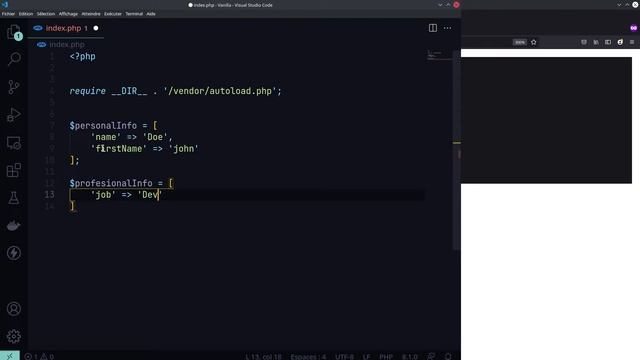The height and width of the screenshot is (360, 640).
Task: Close the unsaved index.php tab dot
Action: coord(96,28)
